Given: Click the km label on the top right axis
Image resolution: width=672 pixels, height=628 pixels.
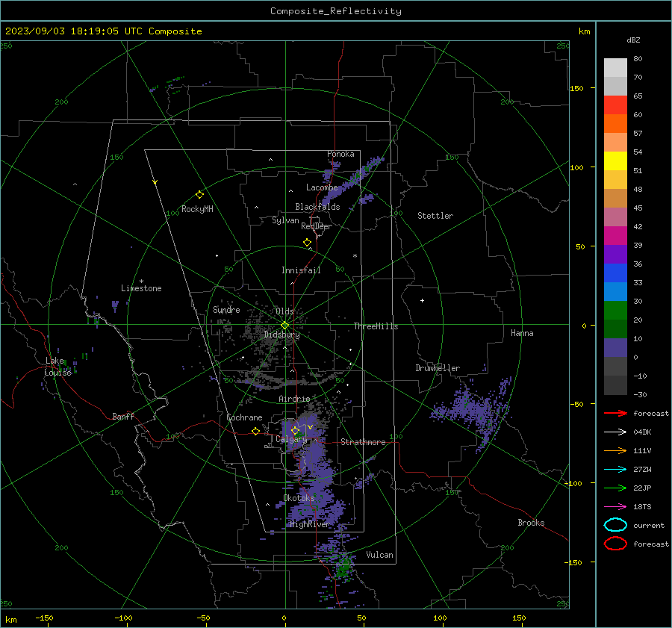Looking at the screenshot, I should (x=584, y=31).
